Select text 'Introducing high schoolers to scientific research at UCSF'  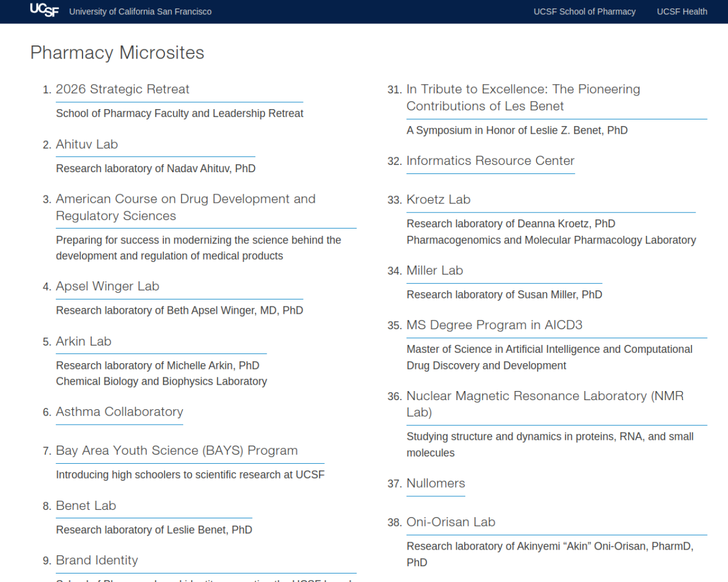tap(191, 475)
